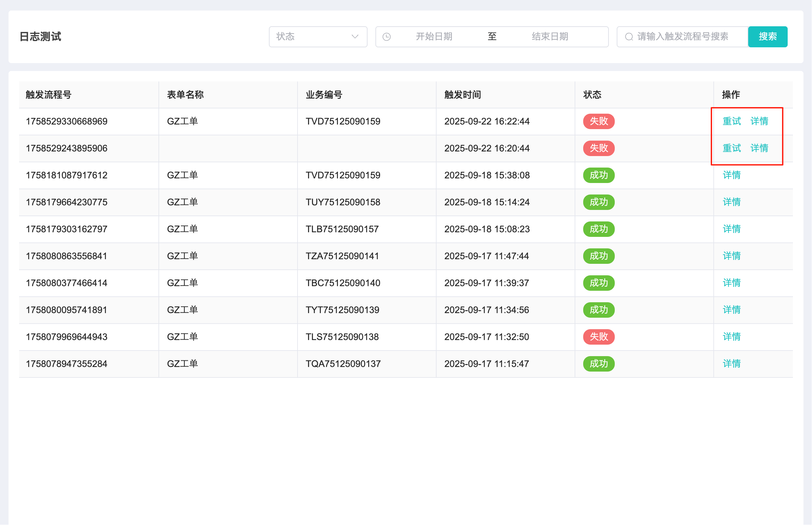Click trigger time 2025-09-18 15:38:08
Screen dimensions: 812x525
(487, 175)
